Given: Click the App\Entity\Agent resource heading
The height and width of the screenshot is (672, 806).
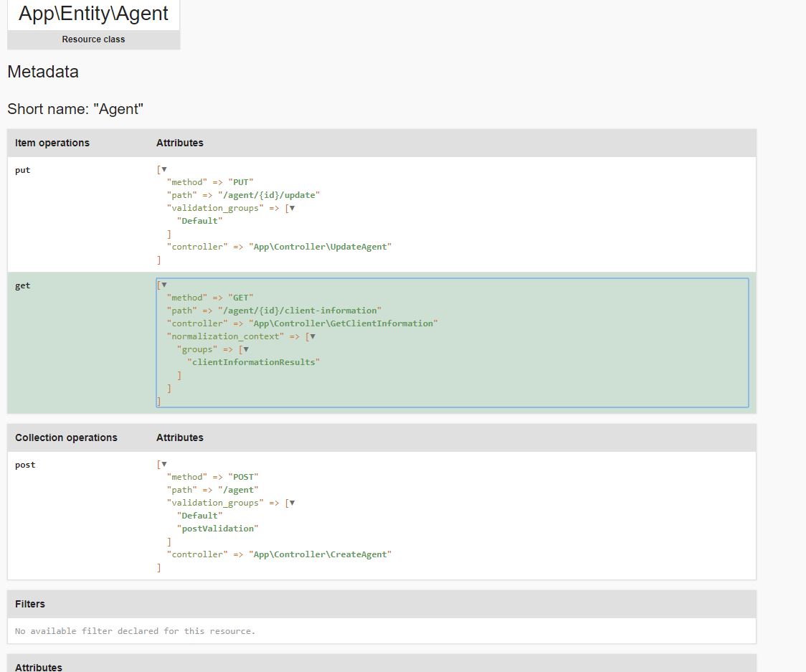Looking at the screenshot, I should (x=93, y=13).
